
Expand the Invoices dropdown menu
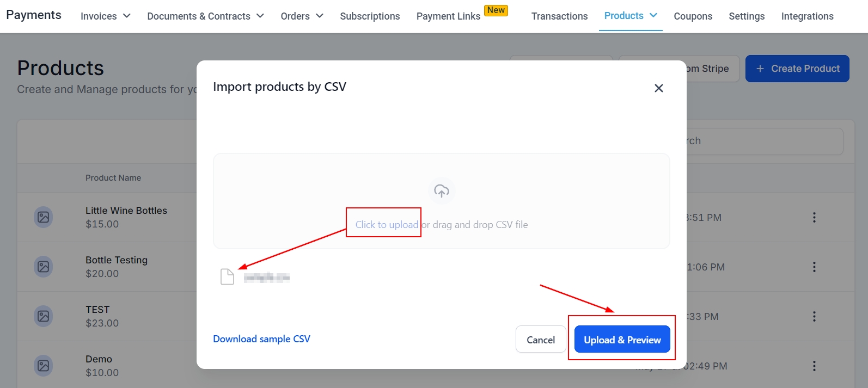click(106, 16)
